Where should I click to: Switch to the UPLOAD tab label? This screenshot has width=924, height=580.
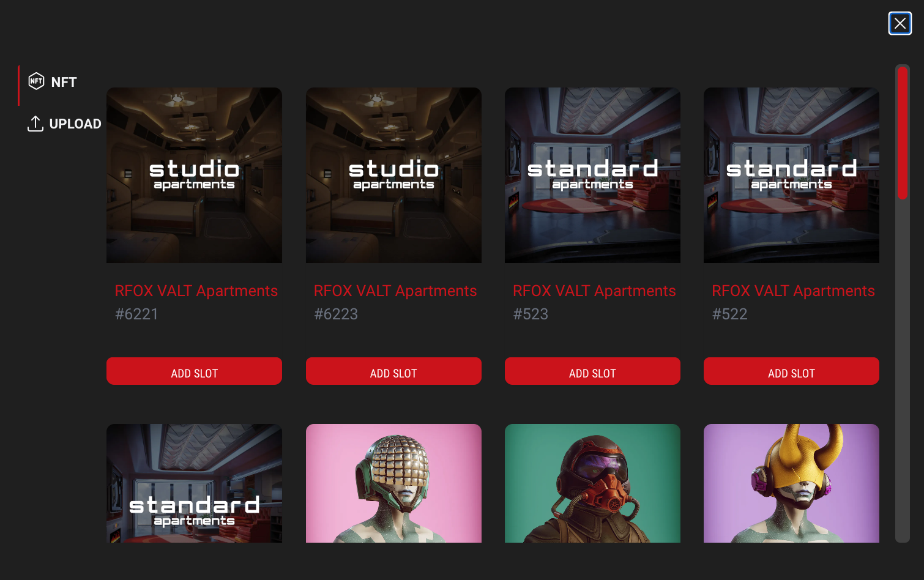pos(75,124)
